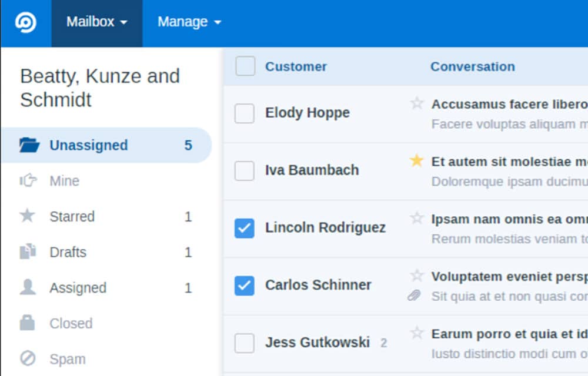
Task: Open the Starred folder
Action: tap(72, 217)
